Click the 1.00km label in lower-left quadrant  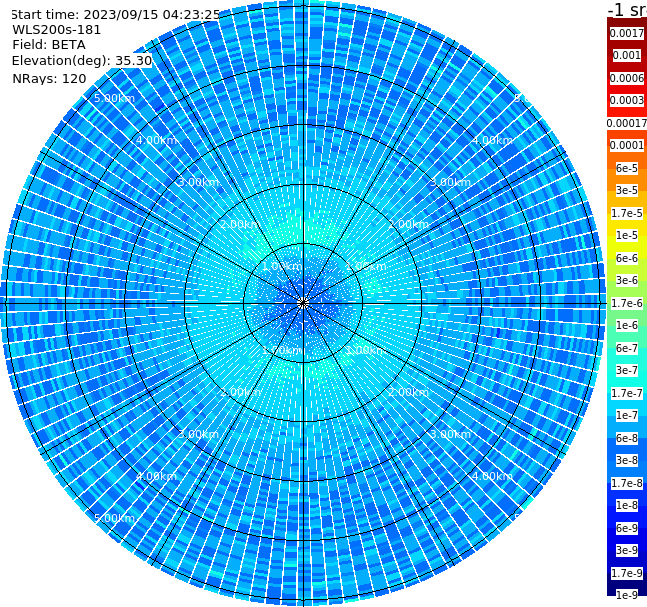283,350
